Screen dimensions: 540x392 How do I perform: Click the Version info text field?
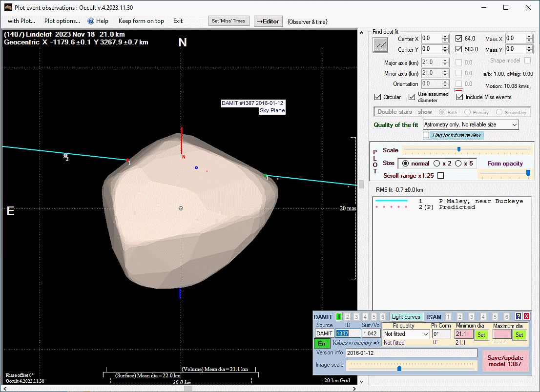[x=411, y=352]
